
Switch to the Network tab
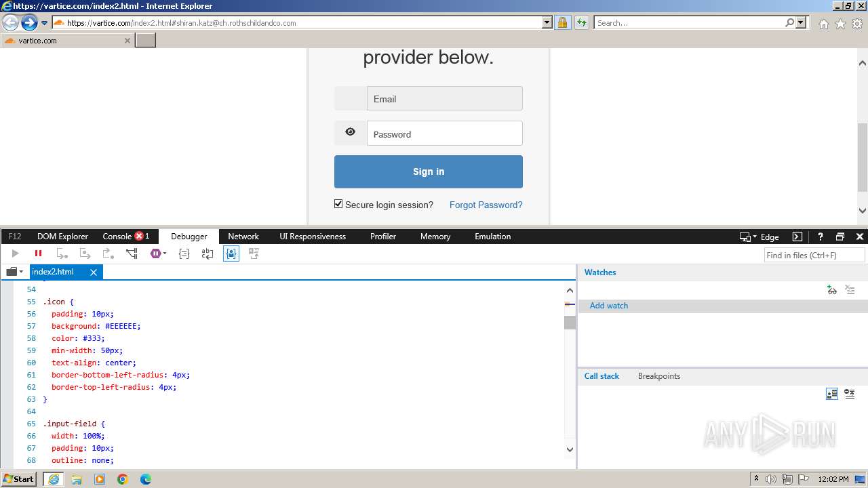[x=243, y=237]
